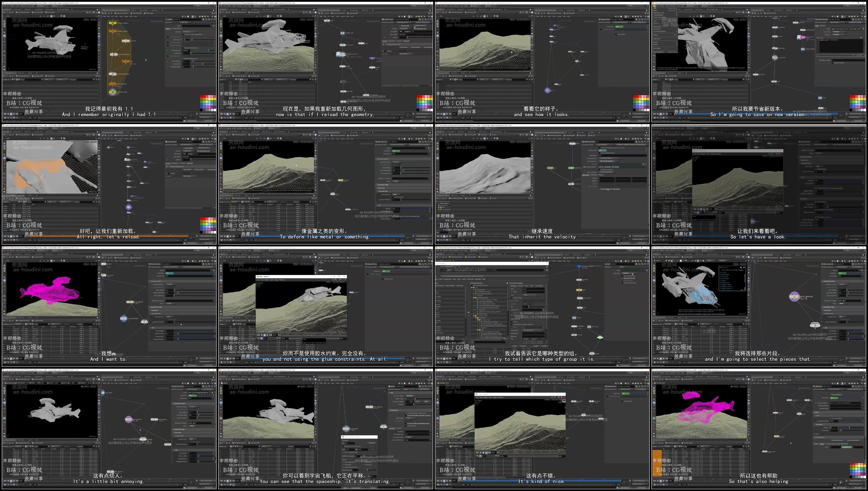Click soft_general node in 'bit annoying' frame
This screenshot has height=491, width=868.
point(154,419)
